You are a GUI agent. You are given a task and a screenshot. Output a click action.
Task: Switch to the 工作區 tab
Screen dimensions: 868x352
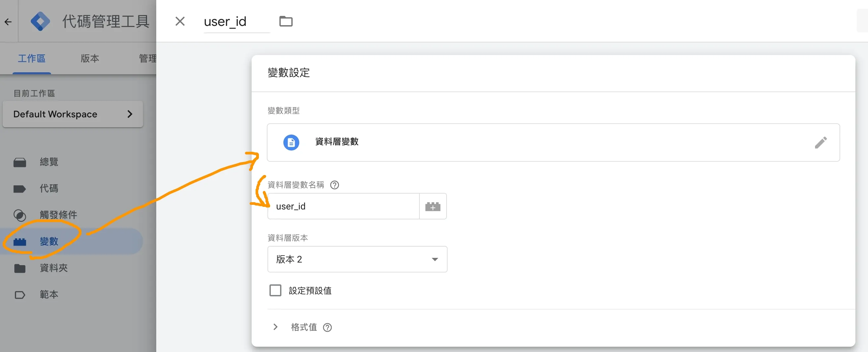pos(32,58)
